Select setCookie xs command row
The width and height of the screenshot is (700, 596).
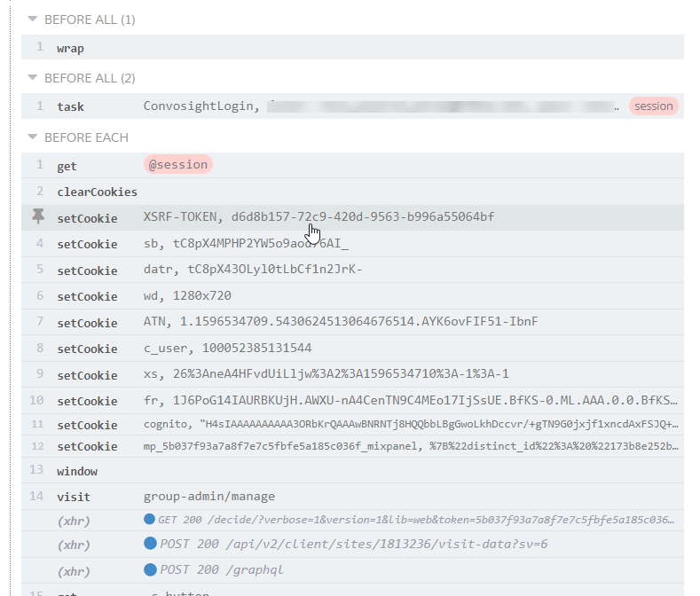(352, 374)
